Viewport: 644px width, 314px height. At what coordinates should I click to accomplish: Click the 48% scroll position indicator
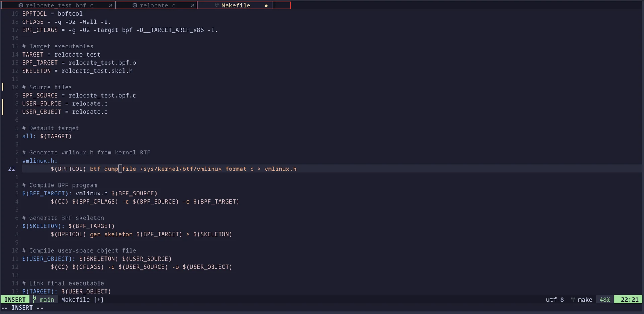coord(605,300)
